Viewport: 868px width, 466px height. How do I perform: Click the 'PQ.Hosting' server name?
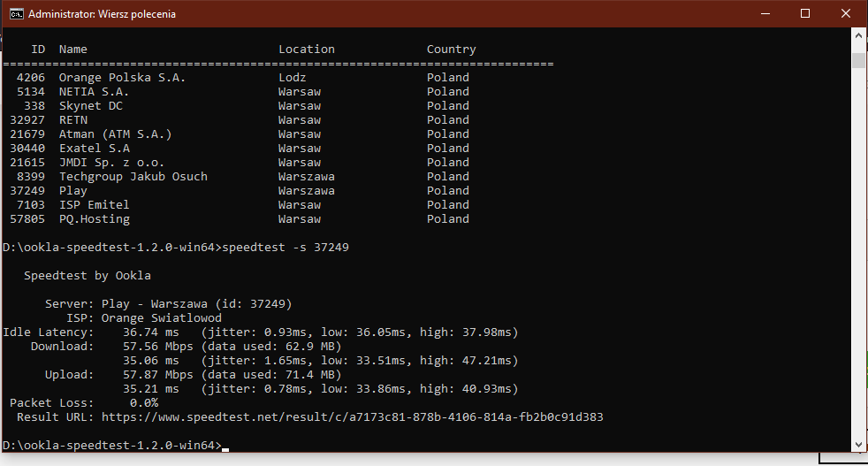(95, 219)
